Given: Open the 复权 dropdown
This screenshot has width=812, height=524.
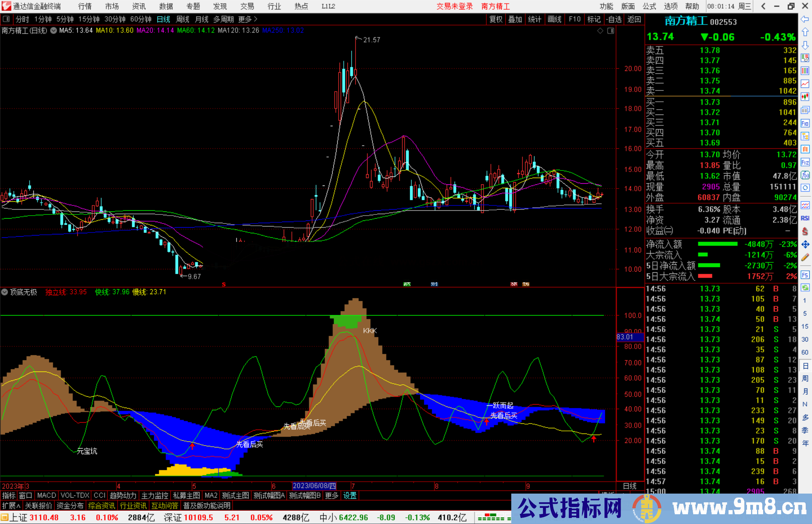Looking at the screenshot, I should click(x=496, y=19).
